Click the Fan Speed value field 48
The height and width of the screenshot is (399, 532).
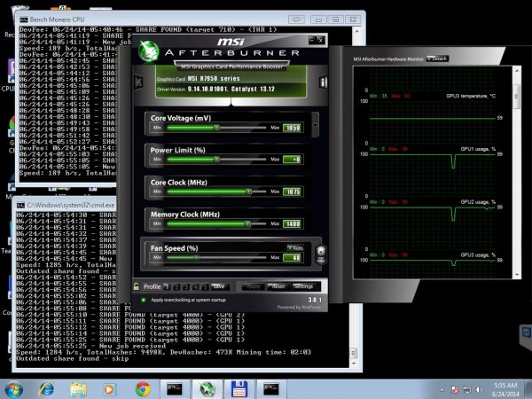tap(293, 257)
